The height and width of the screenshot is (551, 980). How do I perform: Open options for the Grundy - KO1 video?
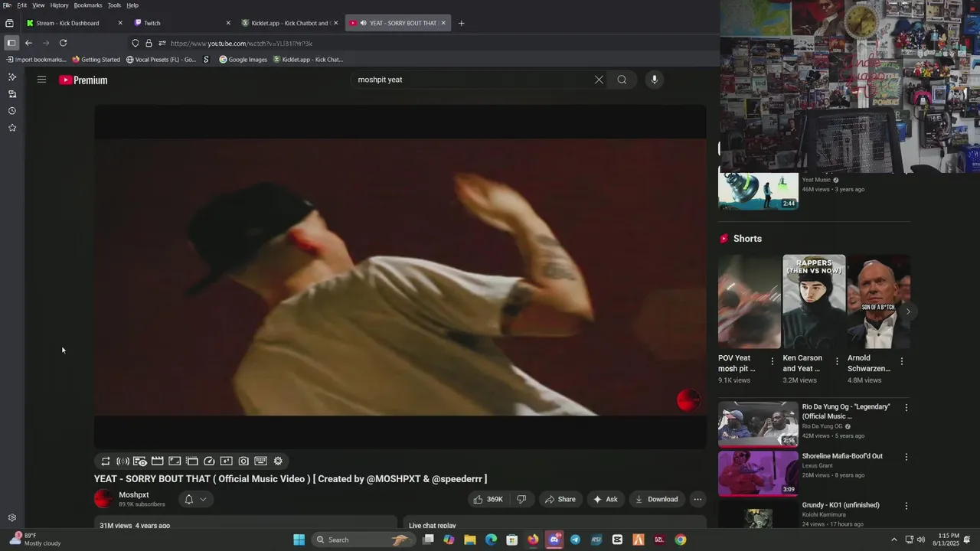[x=906, y=506]
